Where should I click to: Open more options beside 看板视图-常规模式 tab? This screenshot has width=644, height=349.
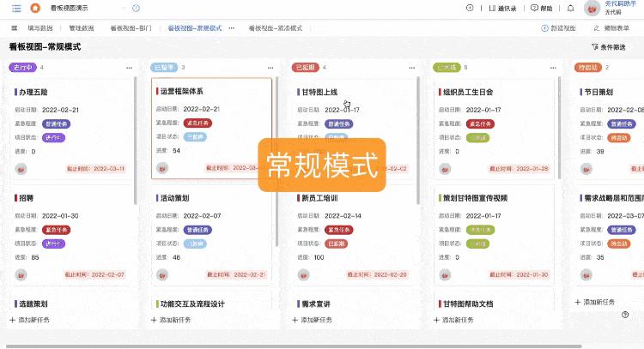coord(232,28)
